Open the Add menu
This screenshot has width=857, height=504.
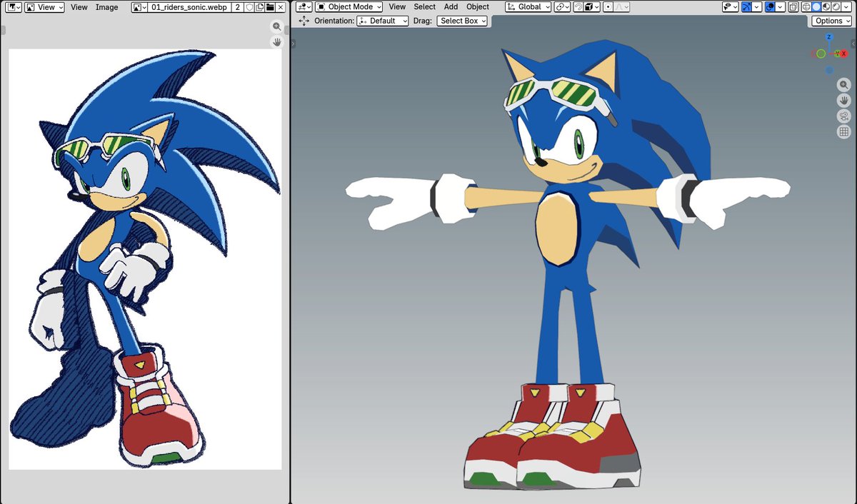[x=451, y=7]
